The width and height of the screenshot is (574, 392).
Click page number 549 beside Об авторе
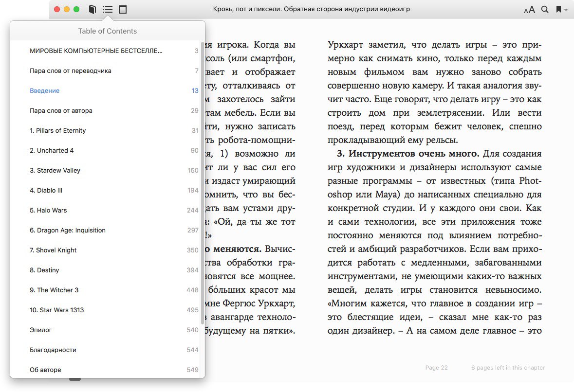193,370
